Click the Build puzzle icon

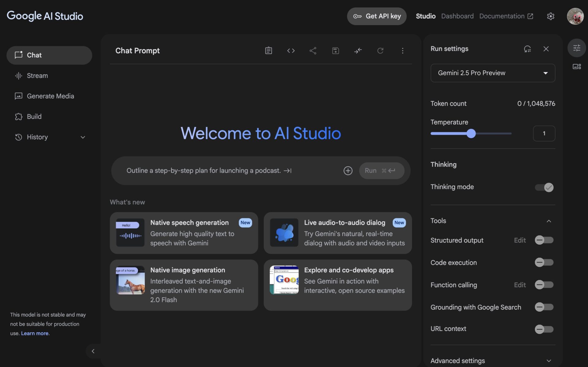click(x=18, y=117)
